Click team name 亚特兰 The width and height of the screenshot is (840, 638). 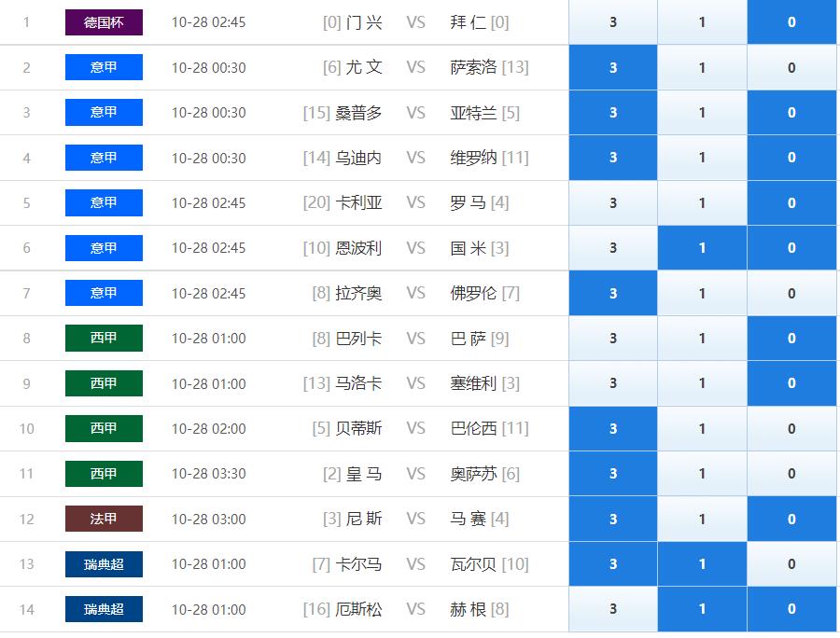pyautogui.click(x=473, y=113)
